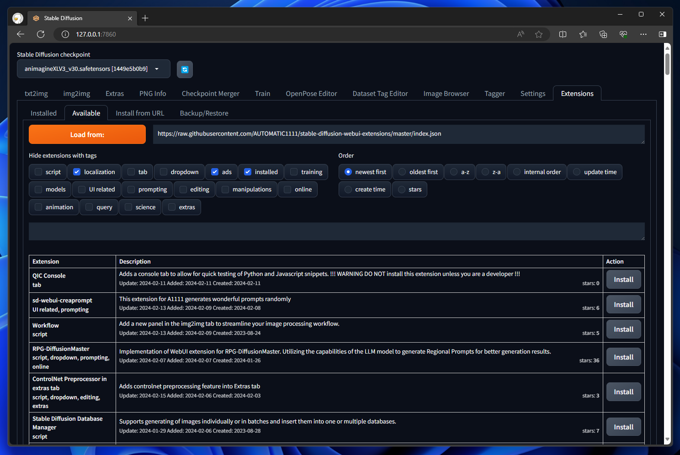680x455 pixels.
Task: Install the RPG-DiffusionMaster extension
Action: click(x=623, y=357)
